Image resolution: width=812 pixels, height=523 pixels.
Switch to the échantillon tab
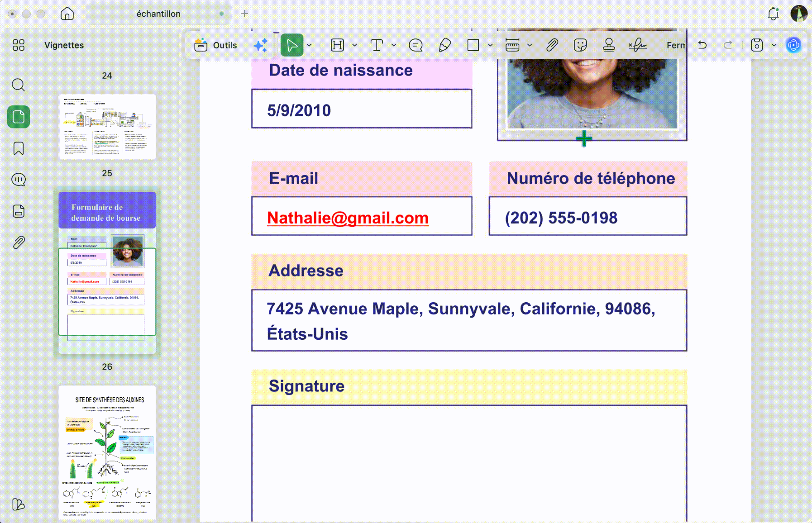point(158,14)
